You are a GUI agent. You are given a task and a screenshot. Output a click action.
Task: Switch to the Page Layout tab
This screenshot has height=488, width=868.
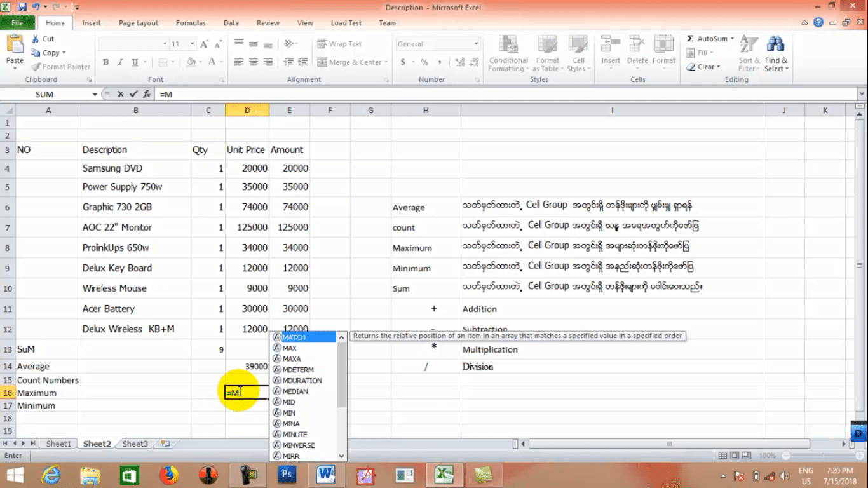[x=139, y=23]
